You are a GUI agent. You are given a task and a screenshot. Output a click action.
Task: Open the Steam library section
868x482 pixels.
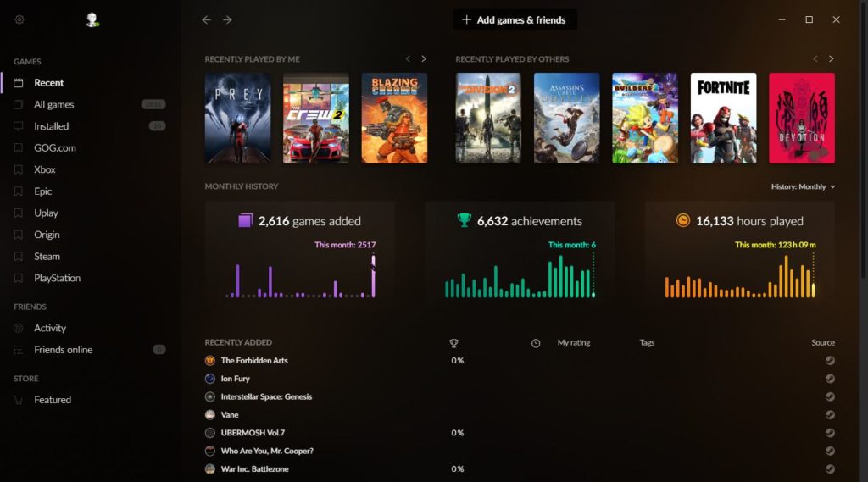(47, 257)
